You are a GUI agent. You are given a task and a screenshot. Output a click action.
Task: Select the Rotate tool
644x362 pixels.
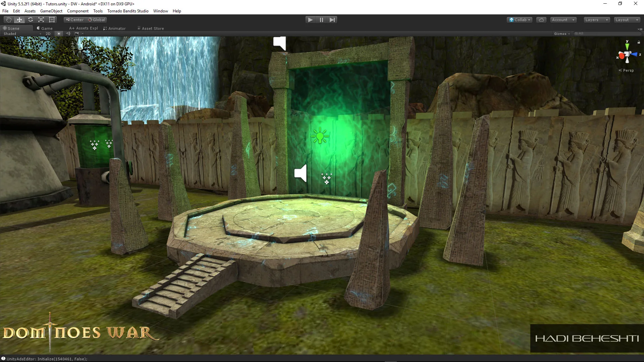point(30,20)
